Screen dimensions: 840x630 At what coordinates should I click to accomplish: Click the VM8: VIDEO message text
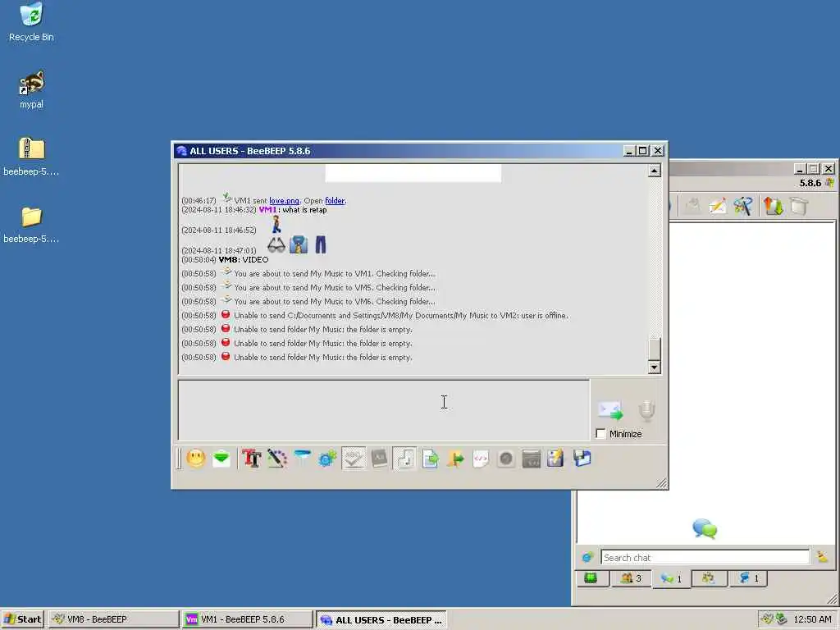click(x=244, y=260)
